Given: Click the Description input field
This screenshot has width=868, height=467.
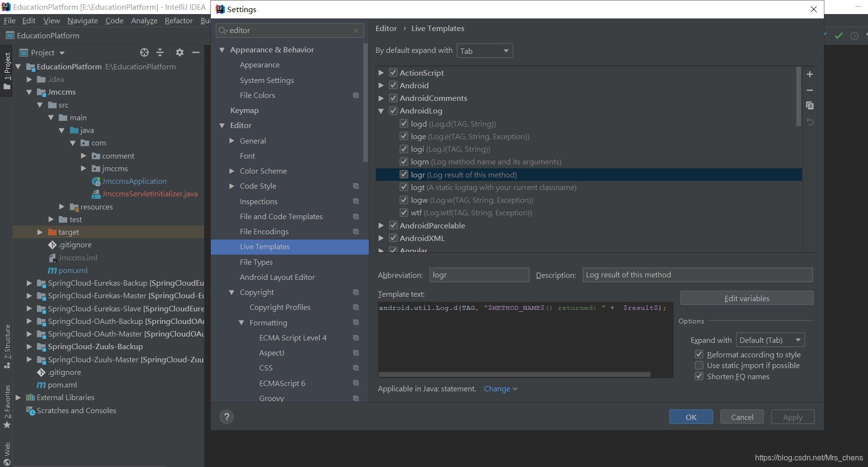Looking at the screenshot, I should [697, 275].
